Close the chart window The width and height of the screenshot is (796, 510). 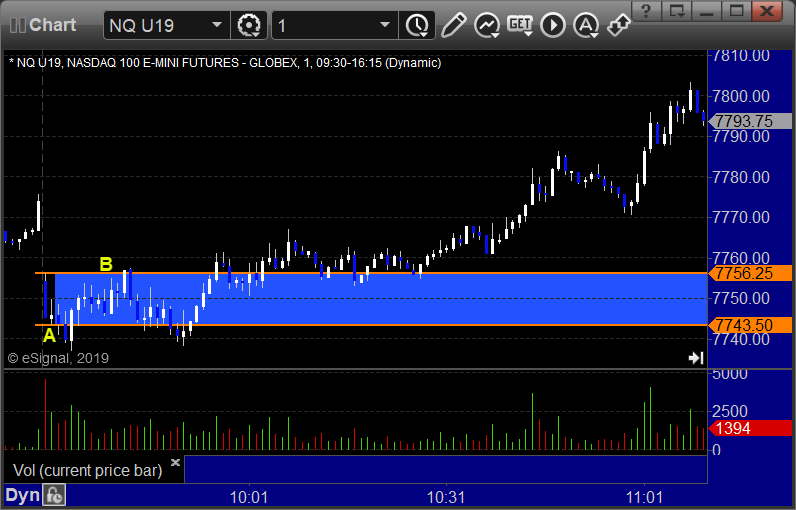[x=767, y=11]
